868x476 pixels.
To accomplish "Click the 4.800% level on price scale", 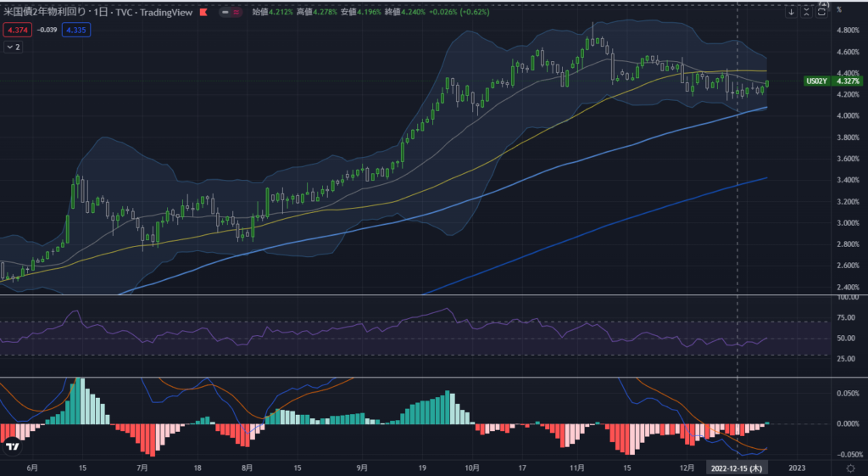I will pyautogui.click(x=849, y=30).
